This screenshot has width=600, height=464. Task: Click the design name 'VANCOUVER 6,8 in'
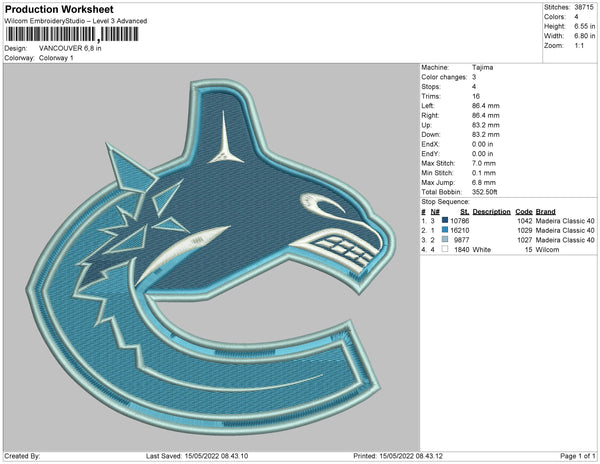point(70,48)
